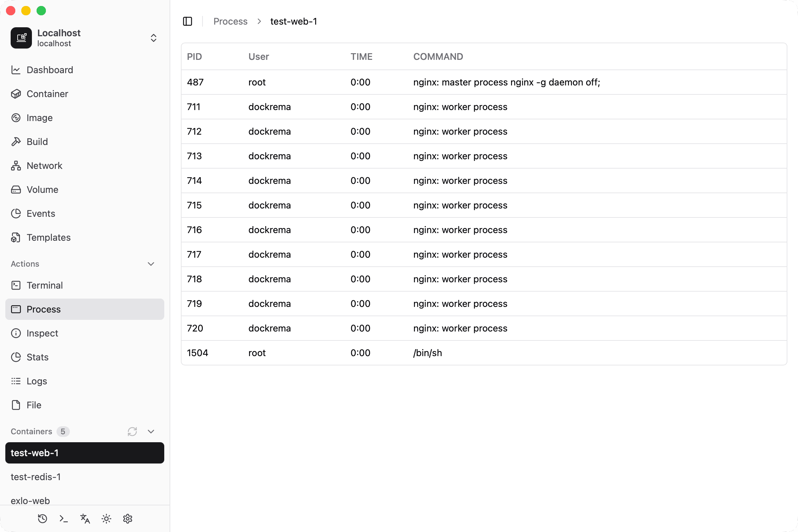This screenshot has width=798, height=532.
Task: Toggle light/dark theme sun icon
Action: click(x=106, y=518)
